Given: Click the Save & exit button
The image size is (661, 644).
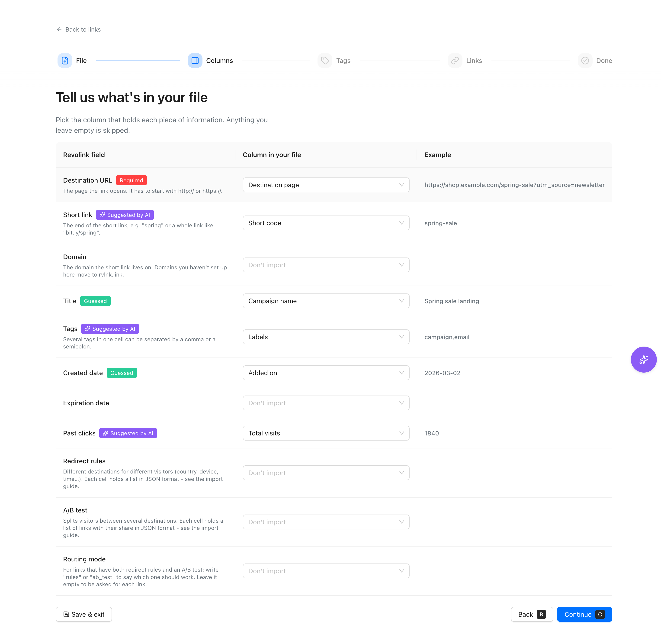Looking at the screenshot, I should [x=84, y=614].
